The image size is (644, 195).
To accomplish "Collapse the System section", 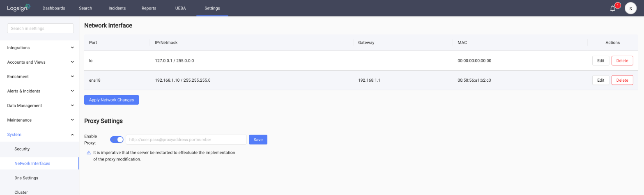I will 39,134.
